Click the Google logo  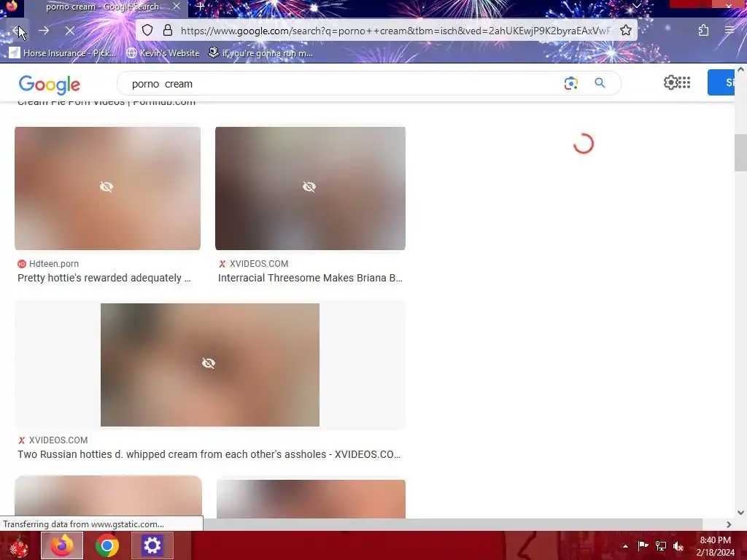[x=50, y=85]
